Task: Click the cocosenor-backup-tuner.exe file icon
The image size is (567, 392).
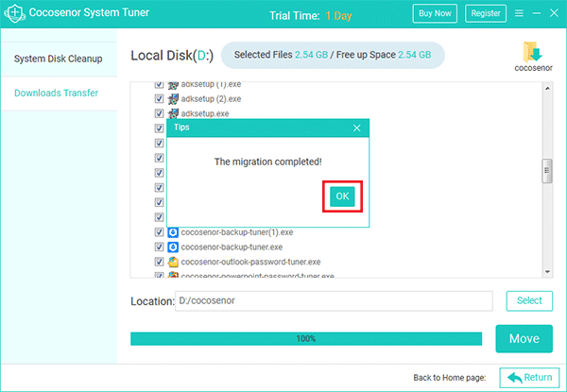Action: pos(173,247)
